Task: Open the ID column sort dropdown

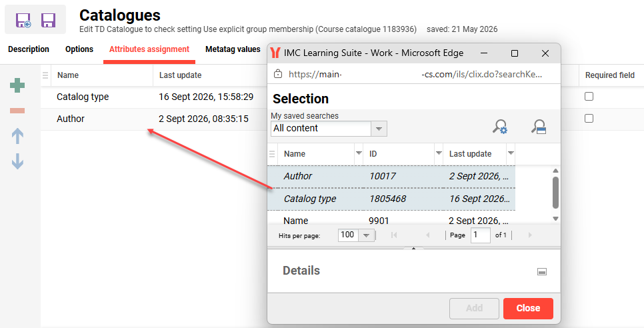Action: (x=439, y=153)
